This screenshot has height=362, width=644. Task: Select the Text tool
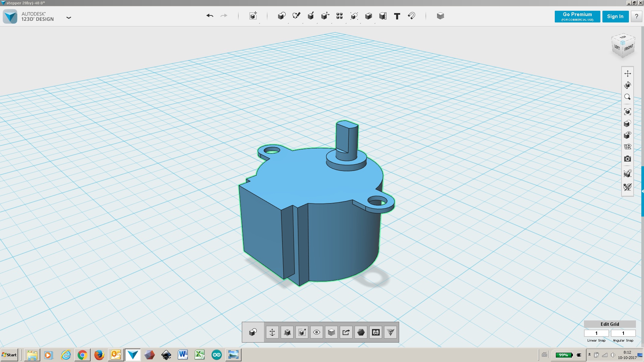(x=397, y=16)
